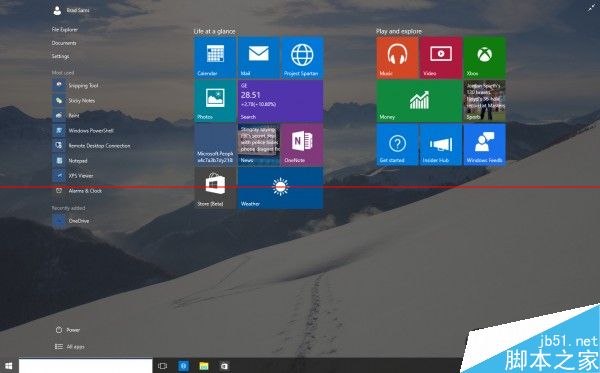Select the 'Play and explore' group title

399,31
